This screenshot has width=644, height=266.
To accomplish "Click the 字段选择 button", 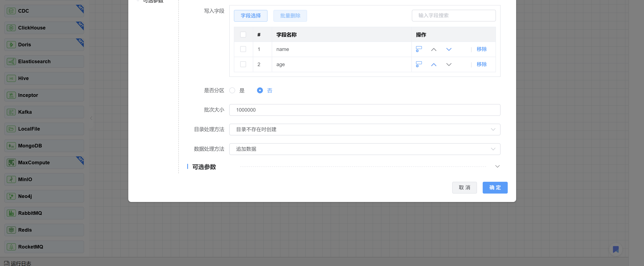I will click(x=250, y=16).
